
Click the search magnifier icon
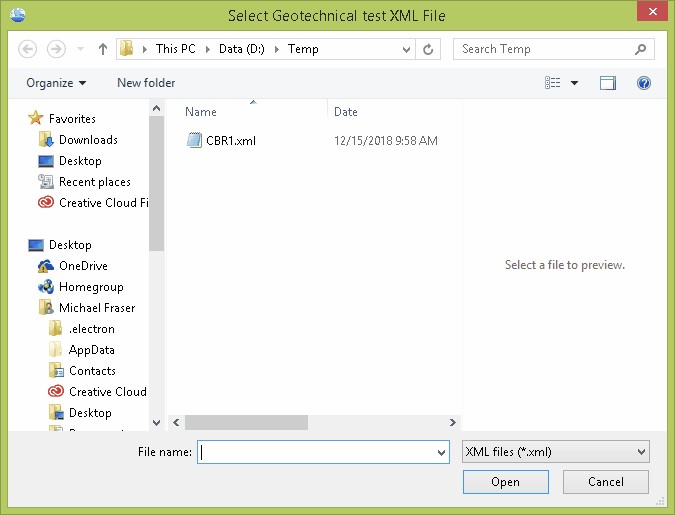[x=640, y=49]
